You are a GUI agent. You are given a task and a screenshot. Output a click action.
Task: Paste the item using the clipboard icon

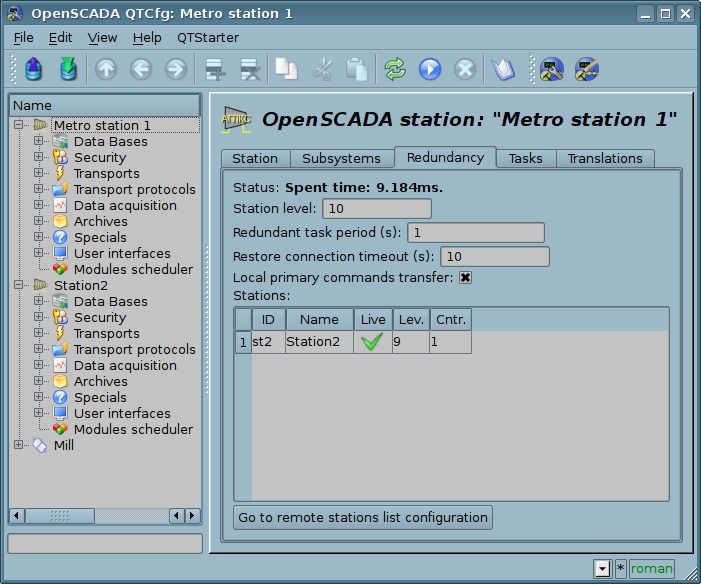click(x=357, y=69)
